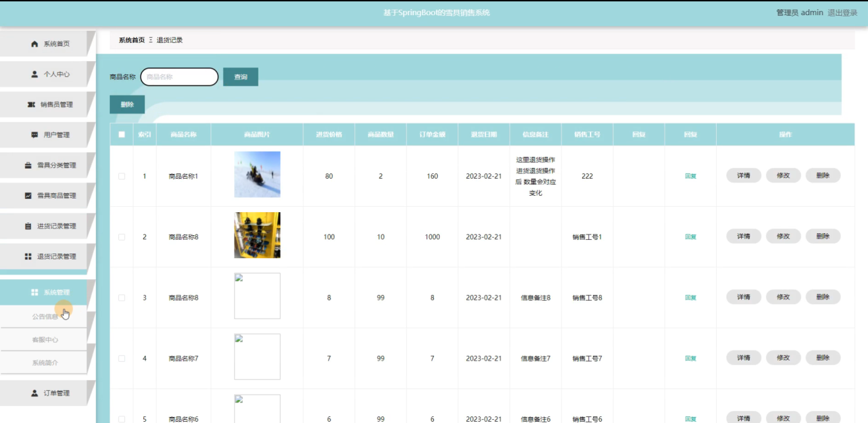Click the person icon beside 订单管理
The height and width of the screenshot is (423, 868).
(x=34, y=393)
